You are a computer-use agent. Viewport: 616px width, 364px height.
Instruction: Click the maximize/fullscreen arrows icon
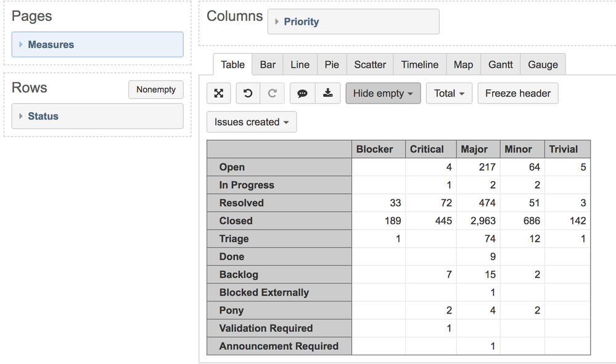(x=219, y=94)
